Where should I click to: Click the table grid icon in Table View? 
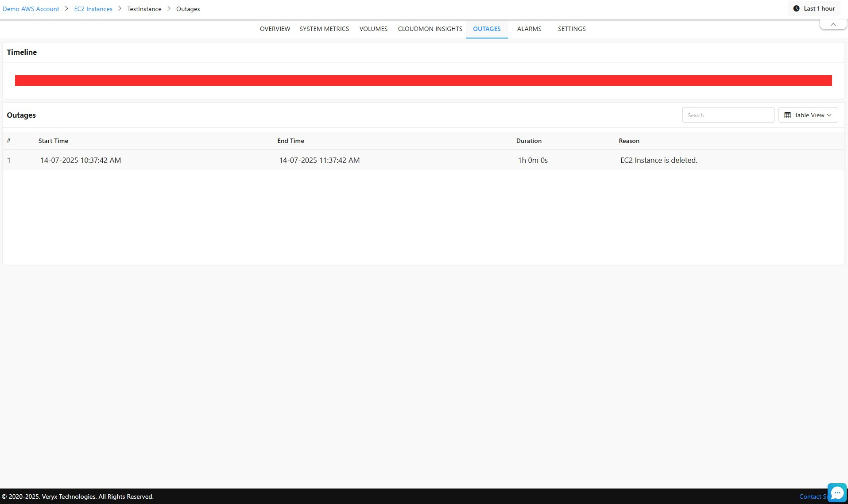click(x=787, y=115)
